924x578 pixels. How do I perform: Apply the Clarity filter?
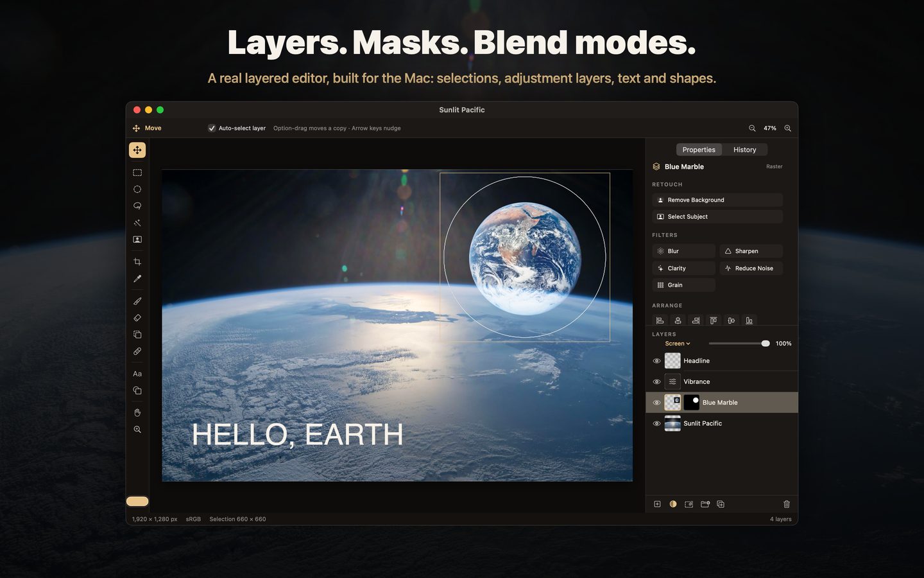coord(683,268)
